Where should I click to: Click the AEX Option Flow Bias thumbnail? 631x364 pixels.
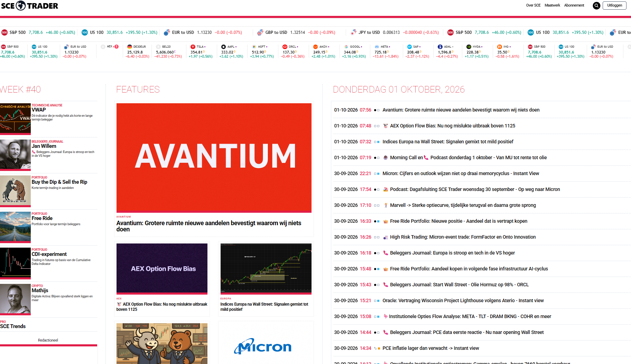pyautogui.click(x=162, y=268)
